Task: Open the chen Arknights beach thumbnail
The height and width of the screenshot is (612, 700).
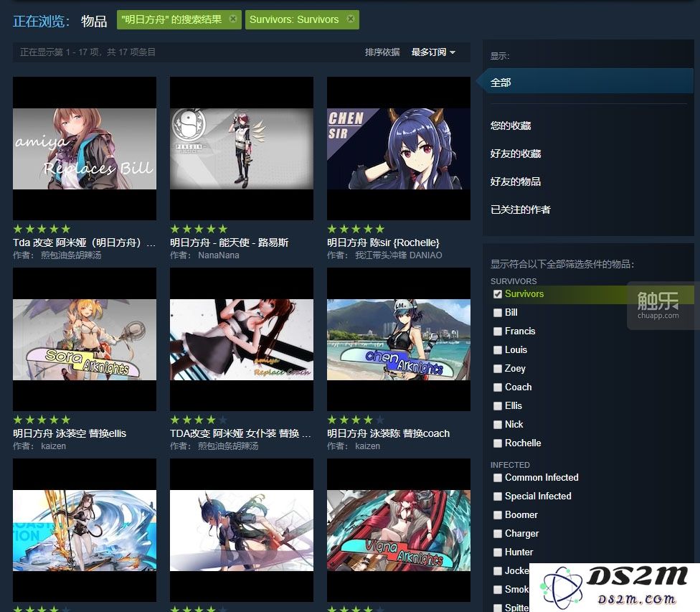Action: (x=399, y=339)
